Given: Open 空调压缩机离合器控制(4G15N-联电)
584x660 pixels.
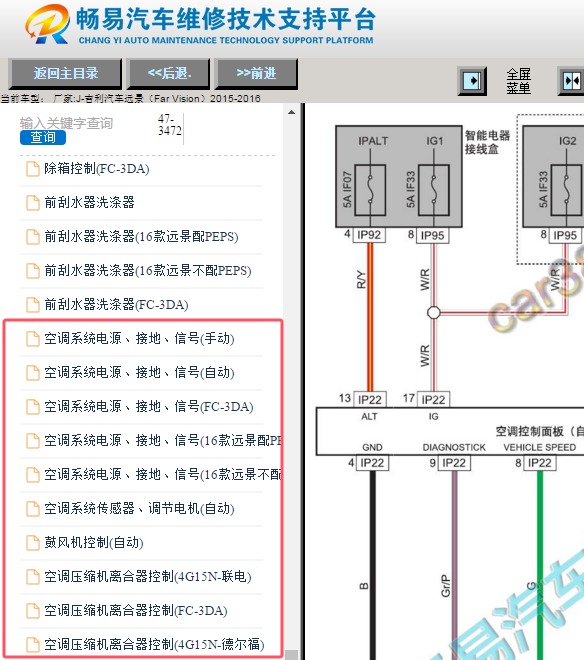Looking at the screenshot, I should pos(147,577).
